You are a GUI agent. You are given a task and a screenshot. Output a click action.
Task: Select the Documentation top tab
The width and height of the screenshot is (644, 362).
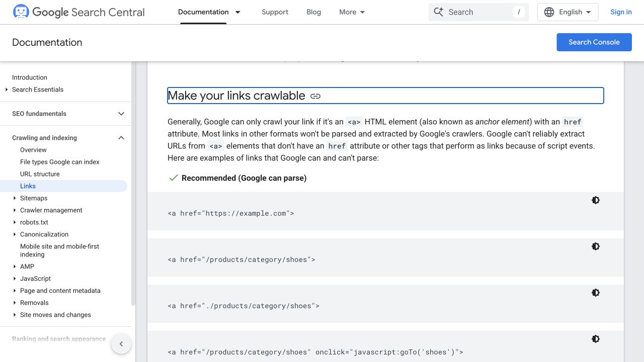click(x=203, y=12)
